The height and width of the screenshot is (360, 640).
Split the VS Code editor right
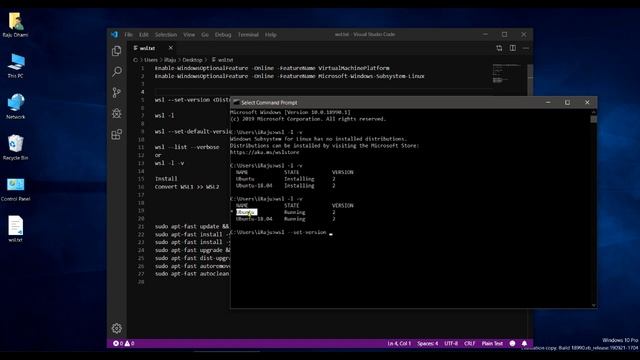tap(513, 48)
